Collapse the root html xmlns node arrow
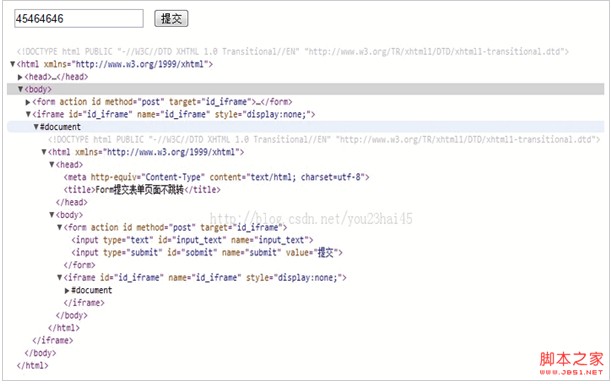 point(12,64)
